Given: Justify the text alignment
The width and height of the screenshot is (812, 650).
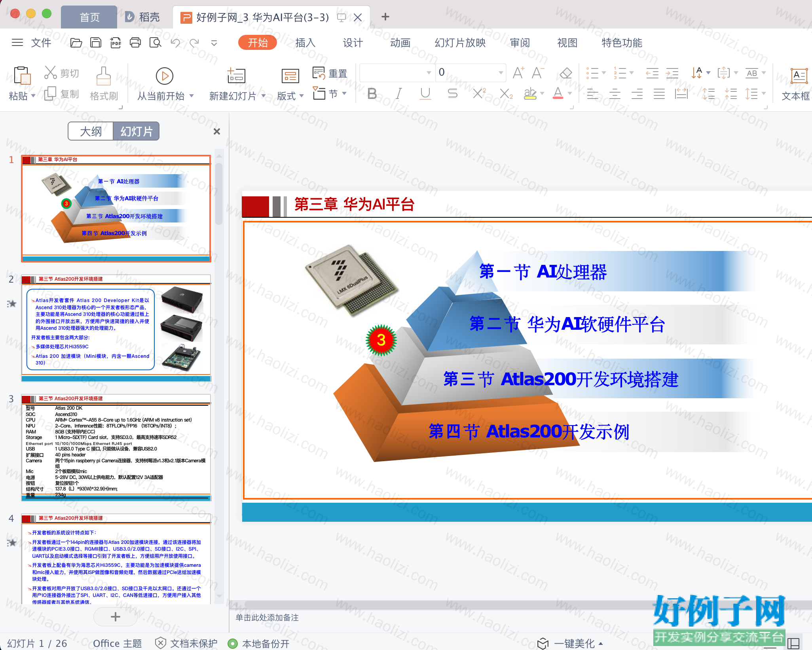Looking at the screenshot, I should click(x=659, y=94).
